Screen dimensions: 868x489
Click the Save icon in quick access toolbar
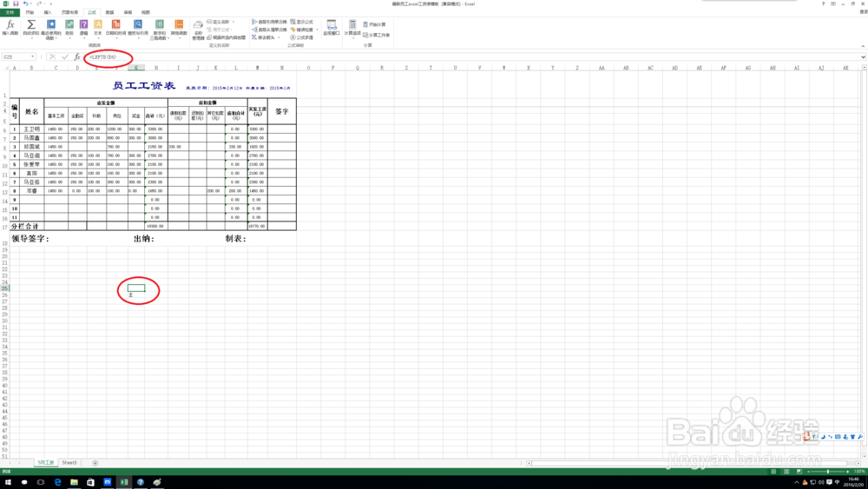tap(16, 3)
